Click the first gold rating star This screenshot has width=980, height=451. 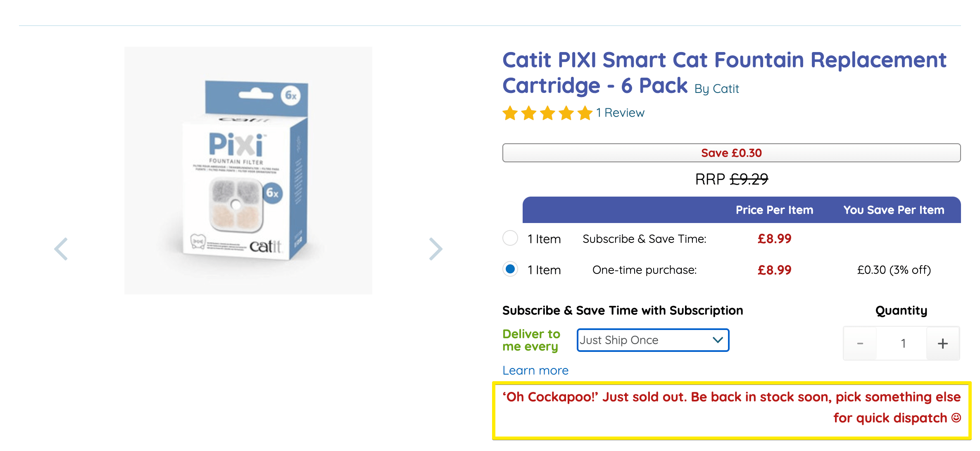pos(510,113)
